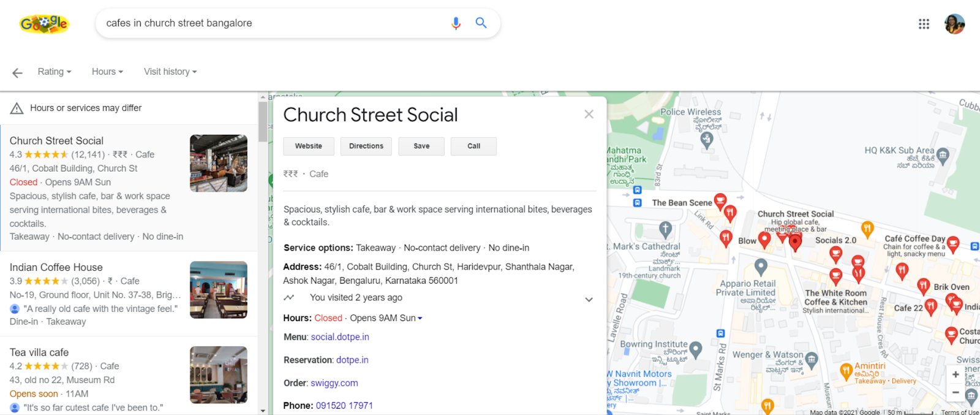
Task: Go back with the left arrow
Action: (17, 73)
